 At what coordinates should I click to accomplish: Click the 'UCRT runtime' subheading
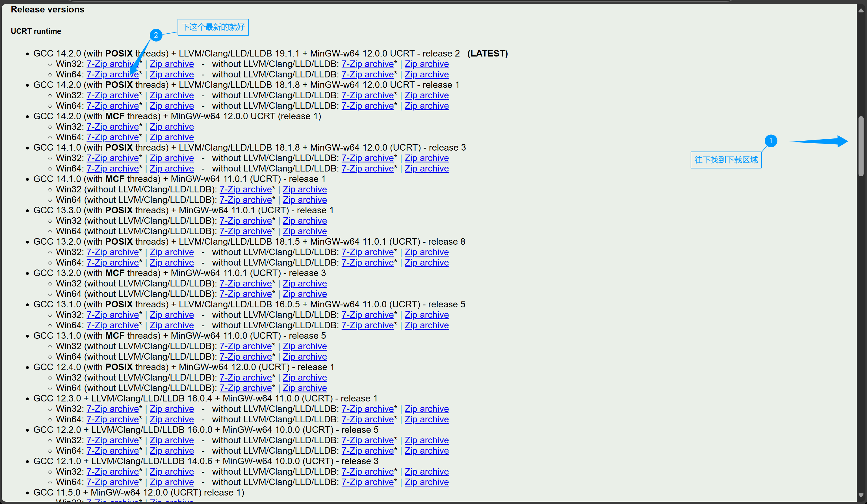pyautogui.click(x=36, y=31)
